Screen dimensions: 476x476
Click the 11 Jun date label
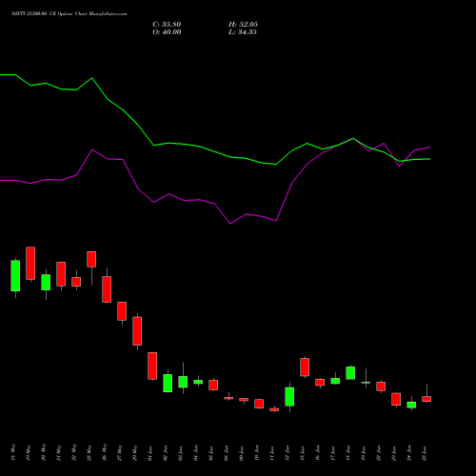272,453
